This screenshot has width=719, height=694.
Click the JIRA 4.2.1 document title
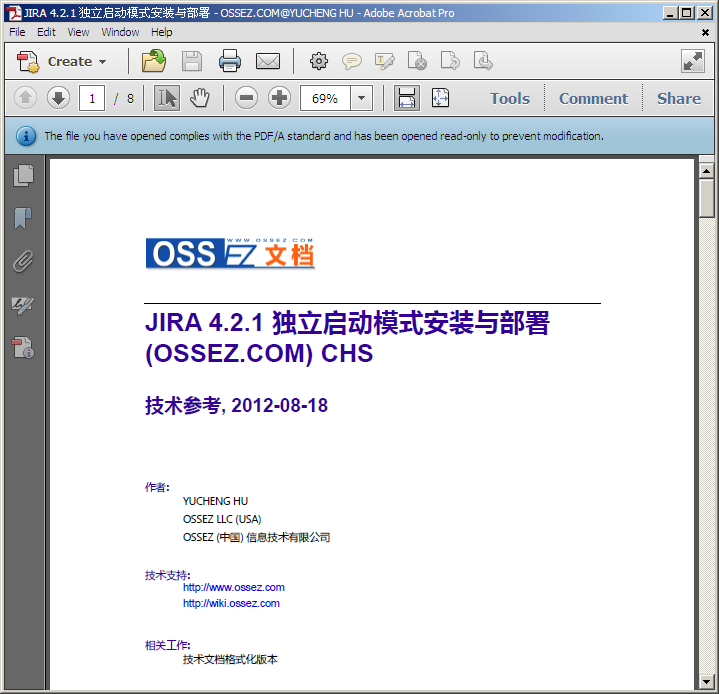click(347, 338)
